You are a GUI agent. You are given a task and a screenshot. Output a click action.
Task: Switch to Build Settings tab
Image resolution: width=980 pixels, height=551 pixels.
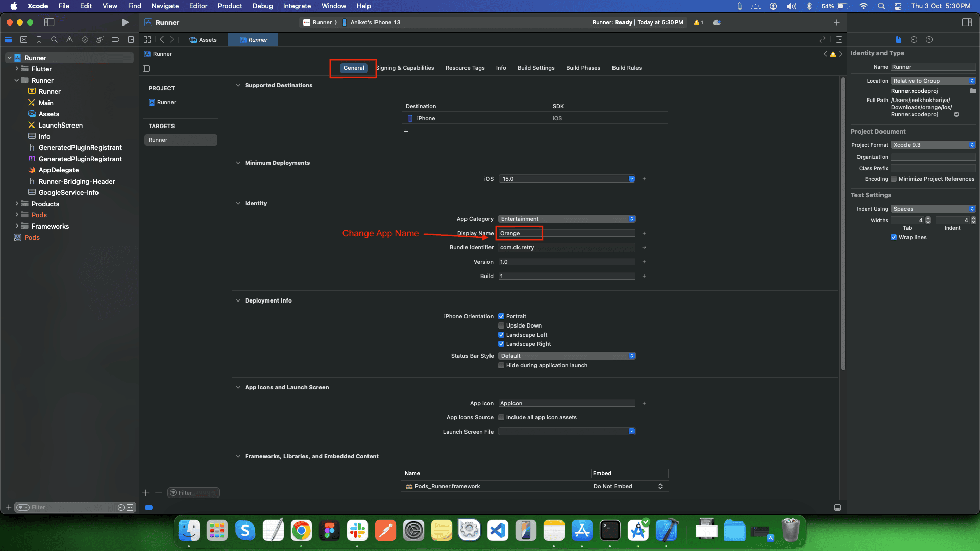pyautogui.click(x=535, y=68)
